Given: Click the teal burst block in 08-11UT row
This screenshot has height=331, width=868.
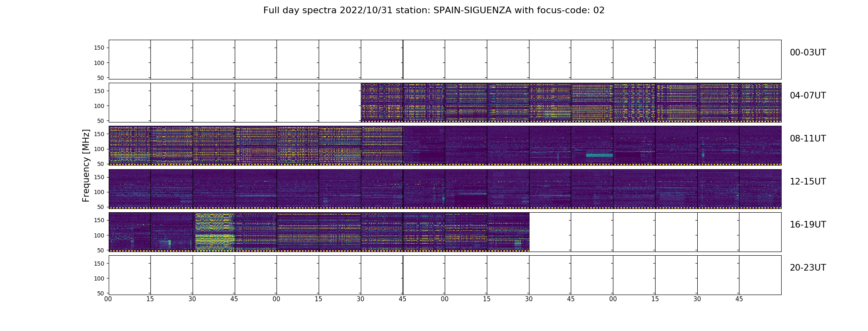Looking at the screenshot, I should (599, 155).
